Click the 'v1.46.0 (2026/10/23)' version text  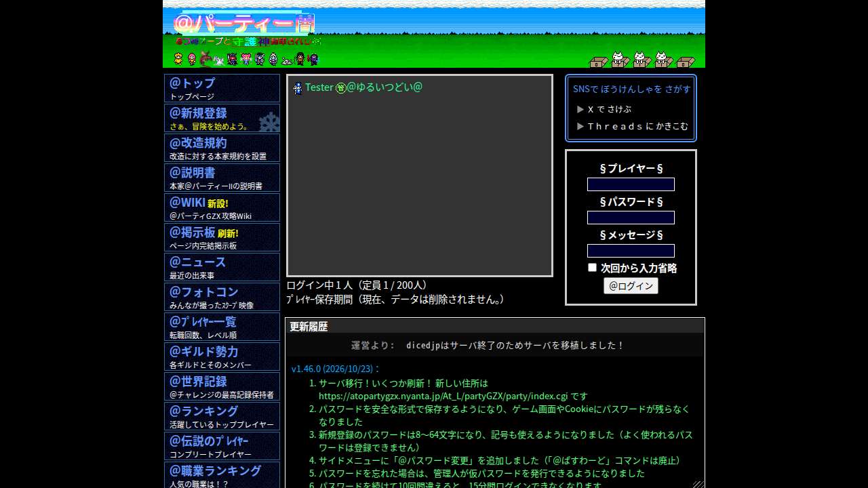tap(336, 369)
